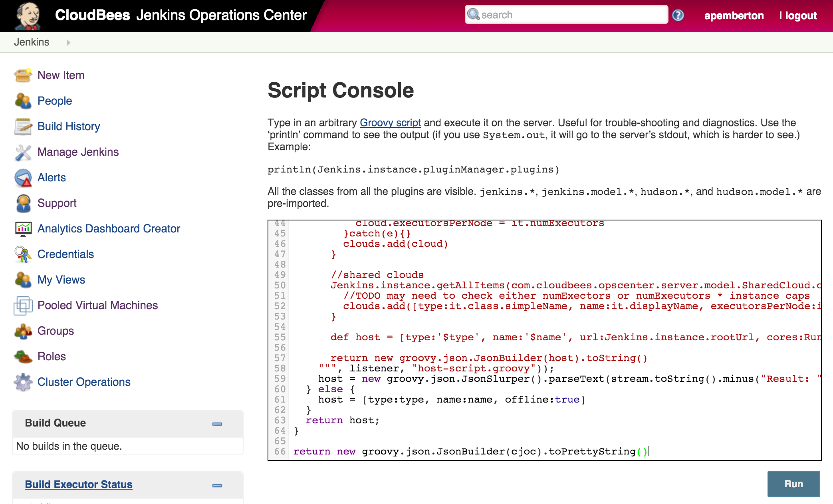Image resolution: width=833 pixels, height=504 pixels.
Task: Click the Manage Jenkins tools icon
Action: click(x=23, y=152)
